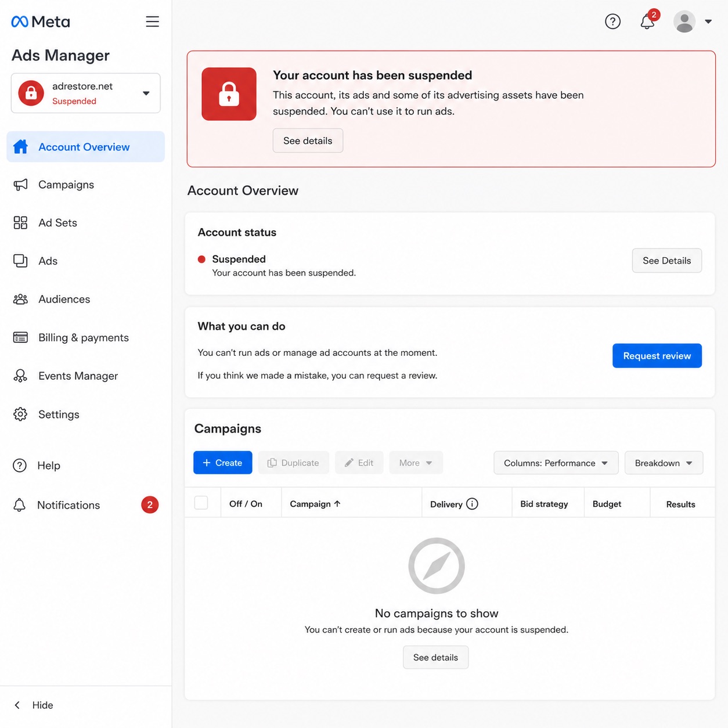The image size is (728, 728).
Task: Click the Ad Sets grid icon
Action: [x=20, y=223]
